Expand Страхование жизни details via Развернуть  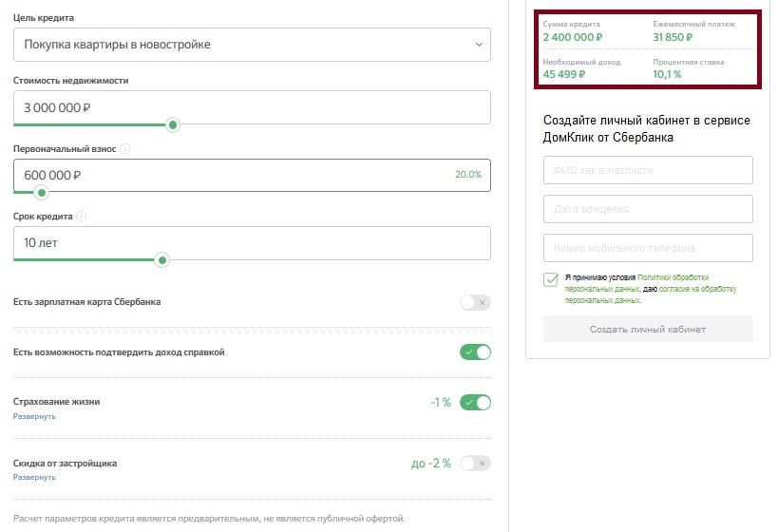pos(34,416)
